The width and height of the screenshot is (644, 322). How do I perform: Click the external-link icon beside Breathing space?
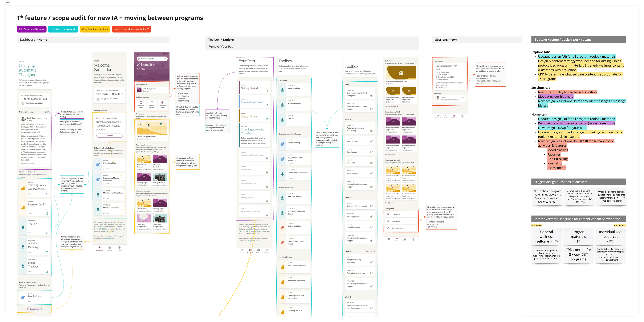[371, 227]
